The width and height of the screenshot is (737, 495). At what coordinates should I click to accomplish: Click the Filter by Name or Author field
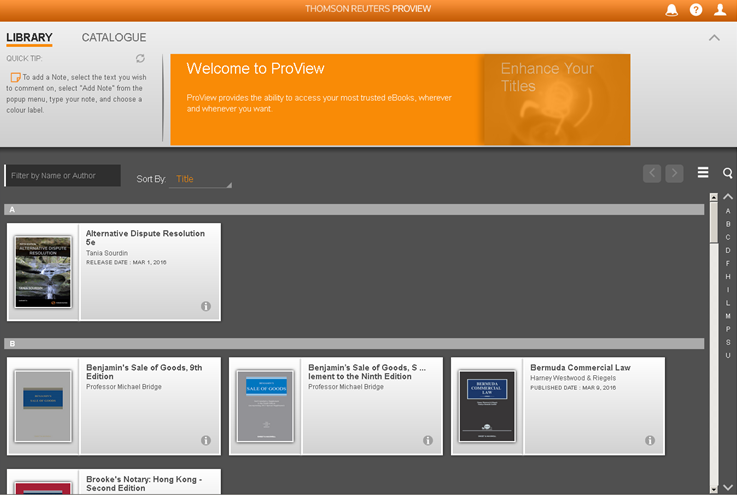click(x=63, y=175)
